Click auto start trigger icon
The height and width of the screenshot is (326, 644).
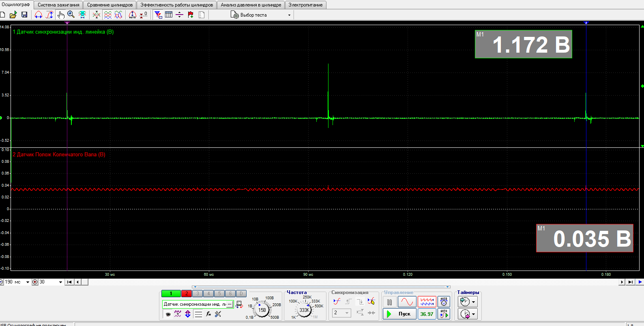[444, 314]
